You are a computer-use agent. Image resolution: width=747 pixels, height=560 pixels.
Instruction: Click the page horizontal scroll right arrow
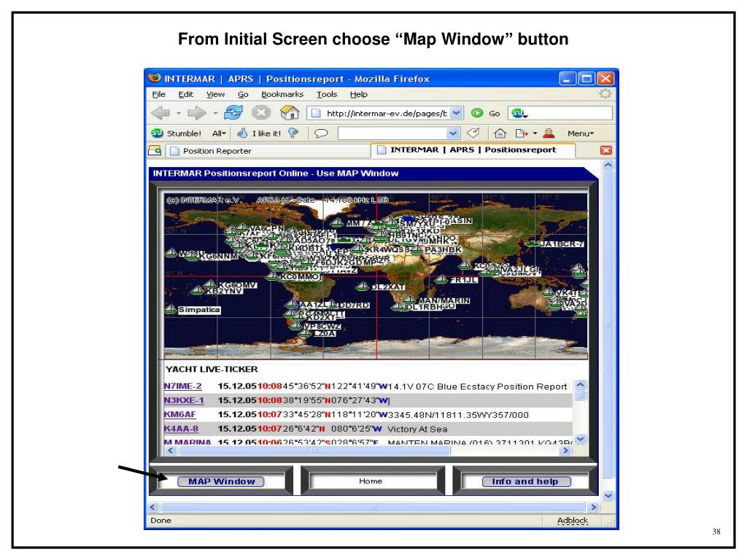(x=593, y=507)
